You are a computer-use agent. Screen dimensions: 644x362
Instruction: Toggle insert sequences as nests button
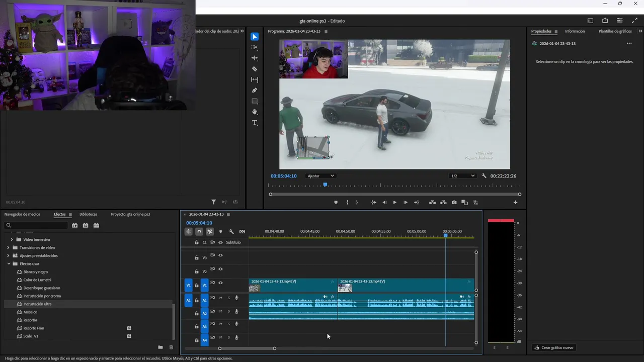coord(189,232)
